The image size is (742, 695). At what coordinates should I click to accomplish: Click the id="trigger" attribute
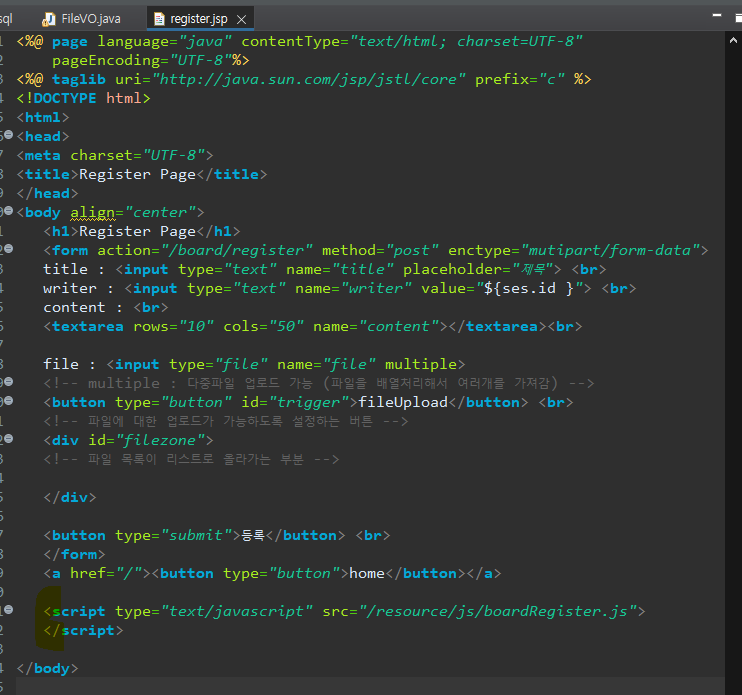click(295, 403)
